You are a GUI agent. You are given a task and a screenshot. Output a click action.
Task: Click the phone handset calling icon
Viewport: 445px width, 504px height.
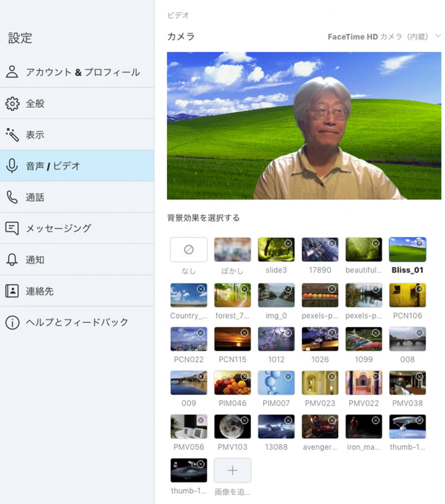(12, 197)
